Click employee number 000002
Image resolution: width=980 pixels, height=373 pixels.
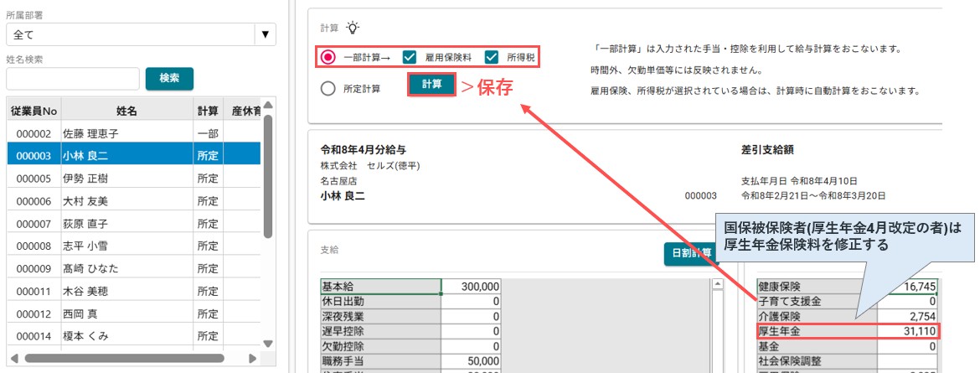tap(34, 134)
